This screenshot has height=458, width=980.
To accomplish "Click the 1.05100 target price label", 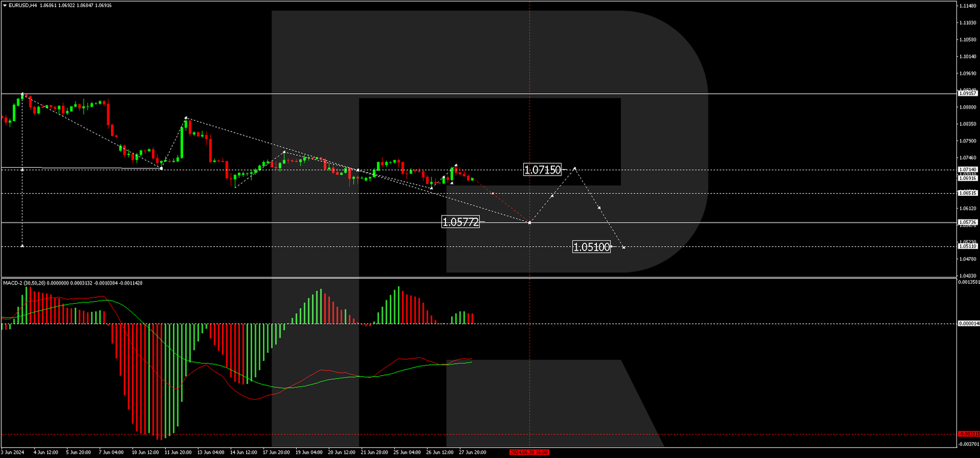I will 592,247.
